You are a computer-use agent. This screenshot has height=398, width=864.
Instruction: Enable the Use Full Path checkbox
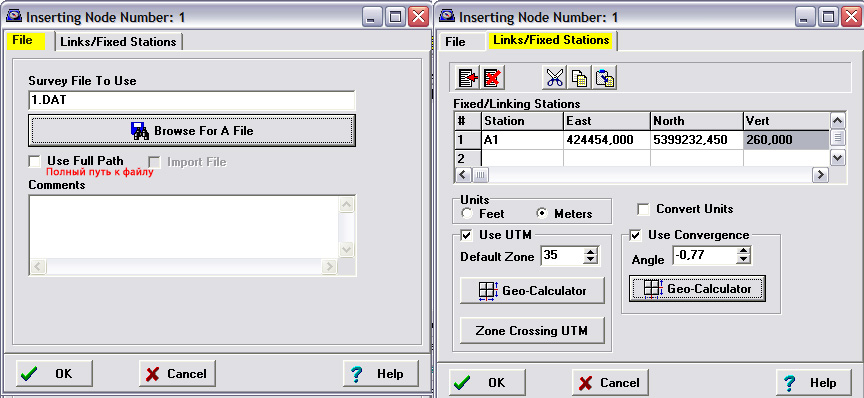coord(35,162)
